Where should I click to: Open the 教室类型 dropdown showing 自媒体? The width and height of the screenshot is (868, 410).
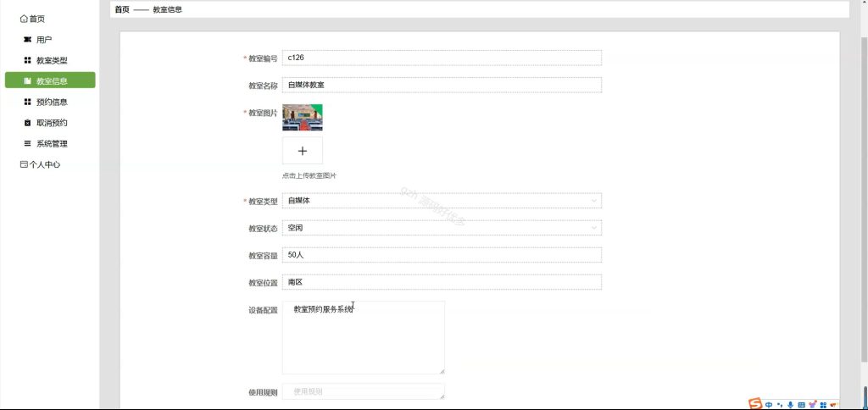coord(442,200)
